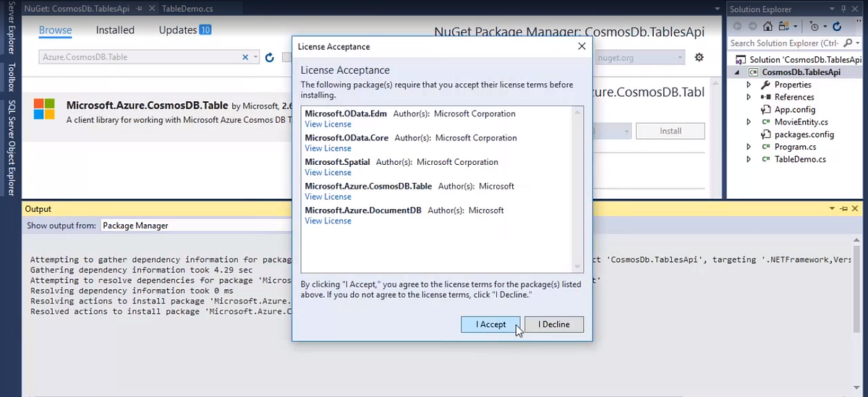868x397 pixels.
Task: Click Solution Explorer Home icon
Action: (x=767, y=26)
